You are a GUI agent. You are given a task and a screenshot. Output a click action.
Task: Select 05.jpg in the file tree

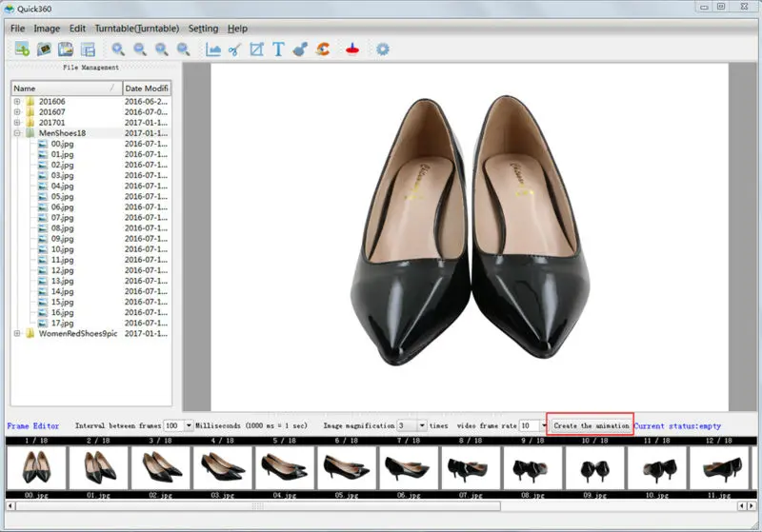point(62,197)
